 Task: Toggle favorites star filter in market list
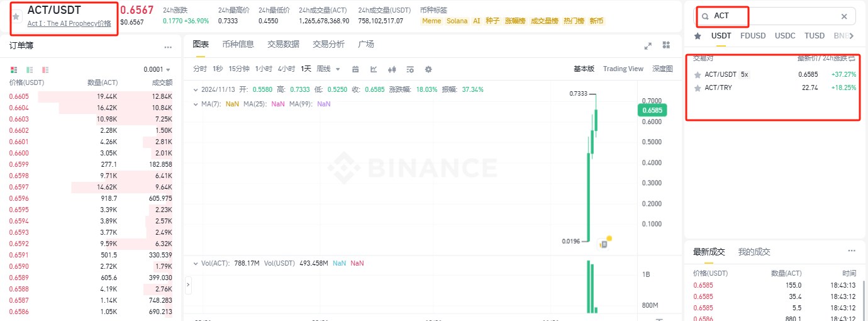698,37
